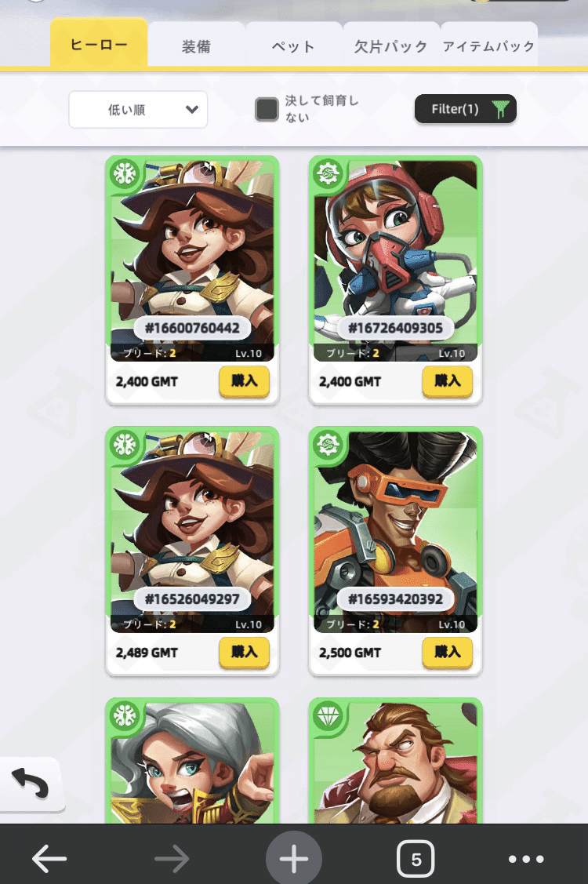Open hero card #16526049297 portrait
This screenshot has height=884, width=588.
point(192,531)
